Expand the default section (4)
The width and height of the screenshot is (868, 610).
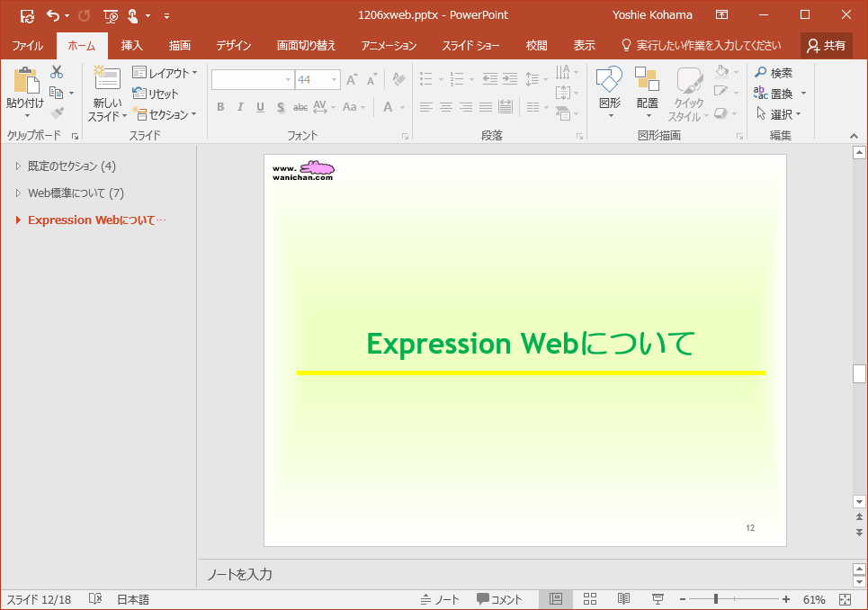click(18, 166)
